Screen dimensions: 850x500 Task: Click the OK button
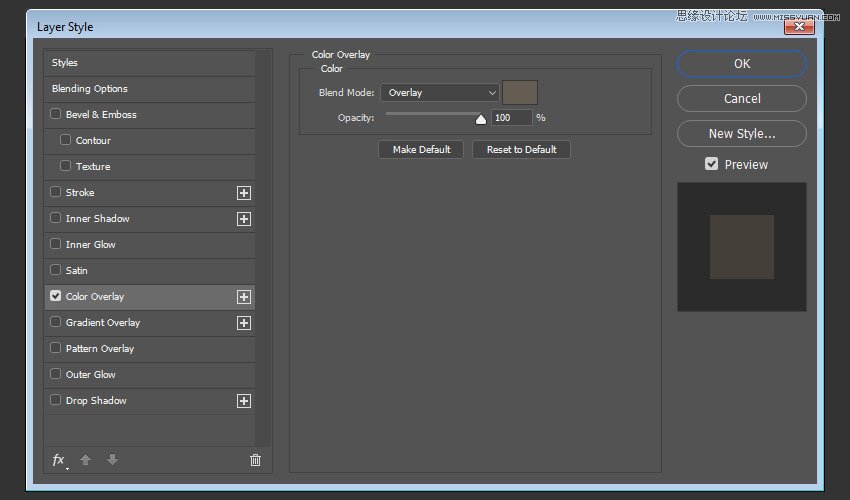click(741, 64)
